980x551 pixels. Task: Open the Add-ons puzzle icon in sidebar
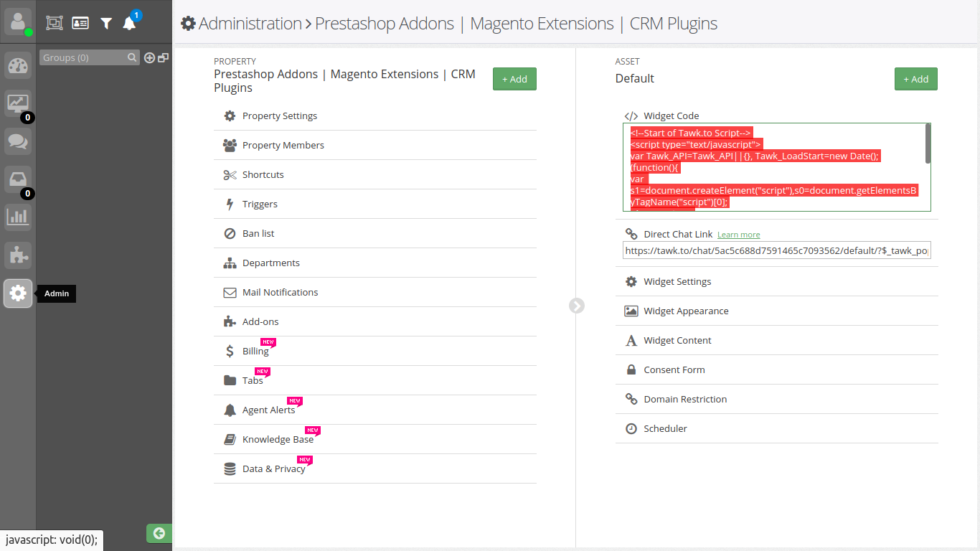[18, 255]
